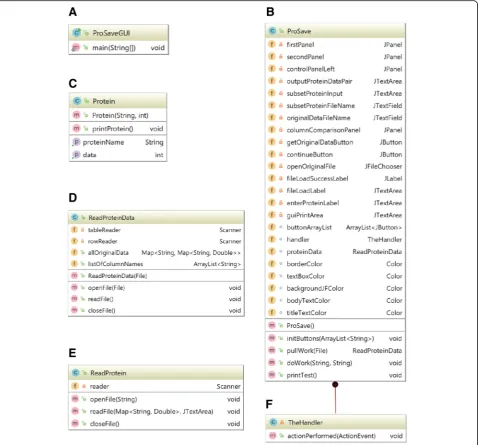Select the bodyTextColor field name
Viewport: 486px width, 445px height.
pos(308,300)
